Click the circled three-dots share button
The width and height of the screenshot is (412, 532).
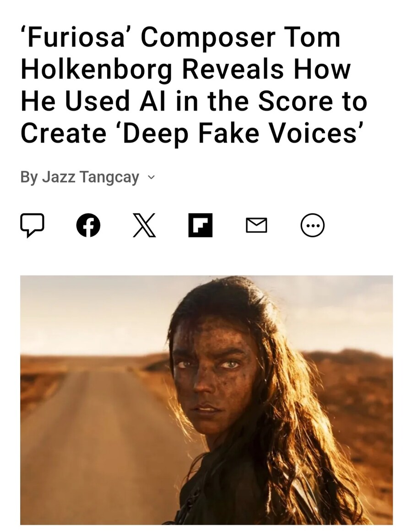(x=313, y=225)
